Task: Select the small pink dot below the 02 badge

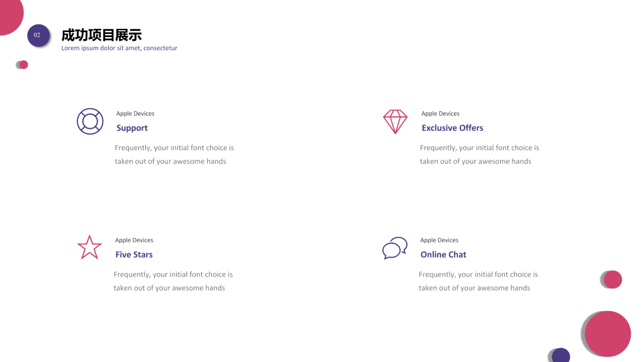Action: click(x=23, y=65)
